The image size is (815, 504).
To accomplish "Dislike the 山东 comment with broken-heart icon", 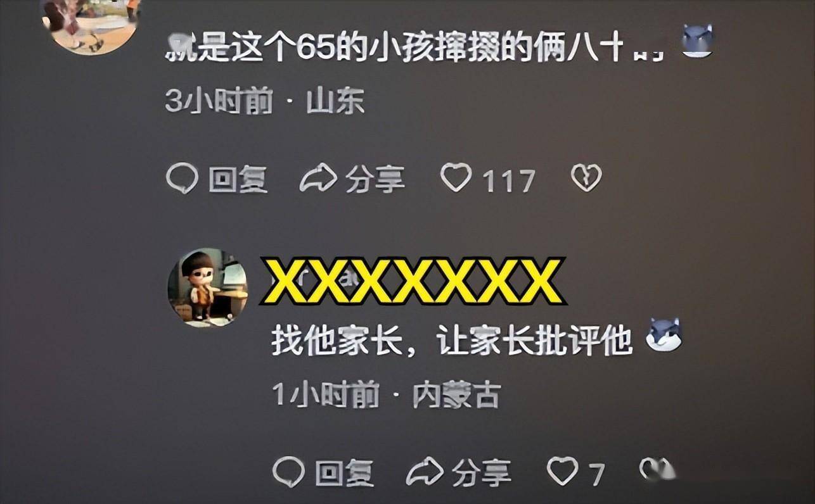I will 586,178.
